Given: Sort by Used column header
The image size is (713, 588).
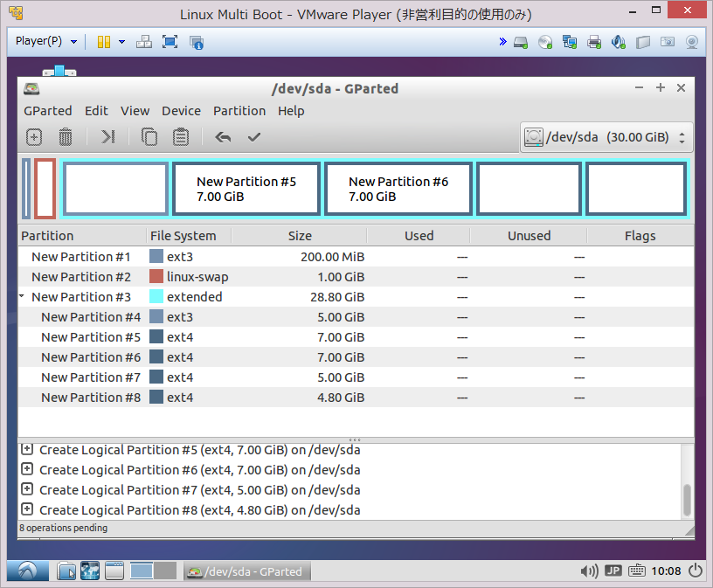Looking at the screenshot, I should click(419, 236).
